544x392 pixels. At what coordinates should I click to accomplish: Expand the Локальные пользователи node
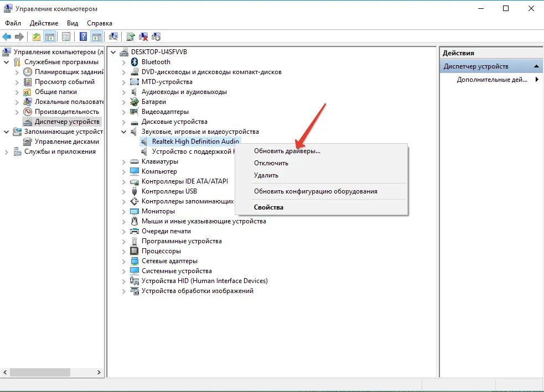click(x=17, y=102)
